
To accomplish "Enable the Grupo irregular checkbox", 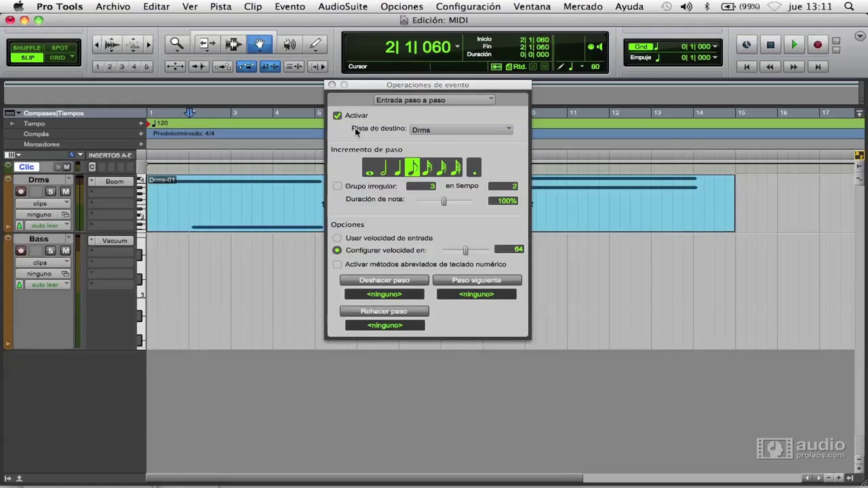I will click(x=337, y=186).
